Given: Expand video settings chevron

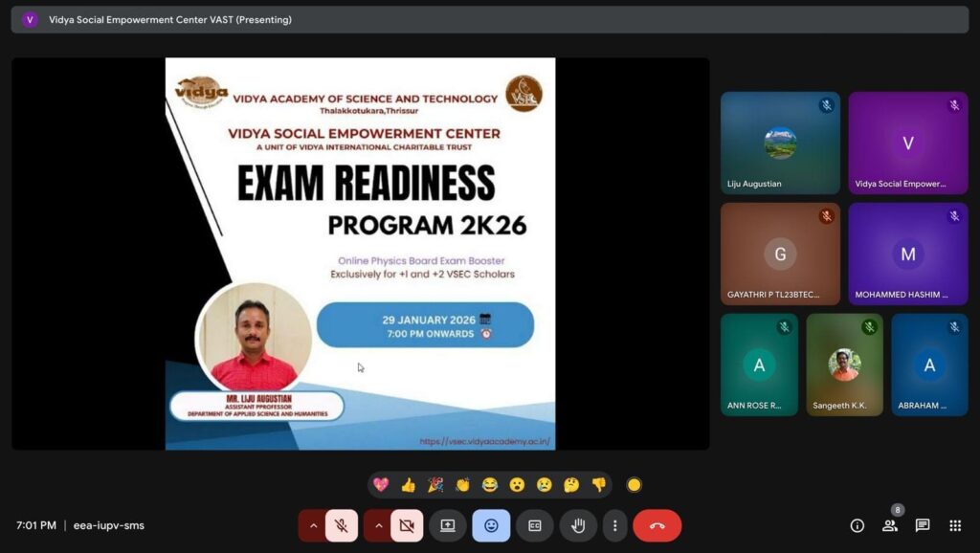Looking at the screenshot, I should coord(378,525).
